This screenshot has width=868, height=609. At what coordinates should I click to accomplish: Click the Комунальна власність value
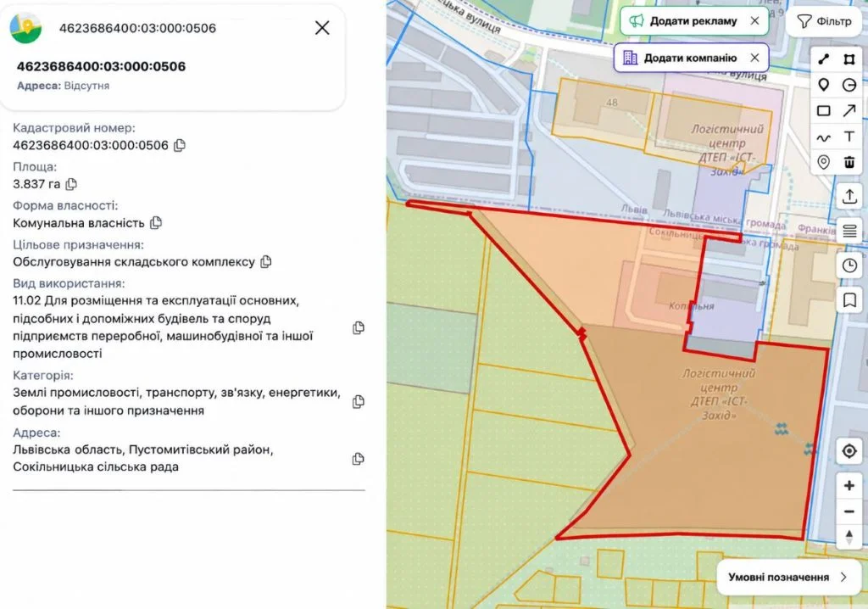79,223
